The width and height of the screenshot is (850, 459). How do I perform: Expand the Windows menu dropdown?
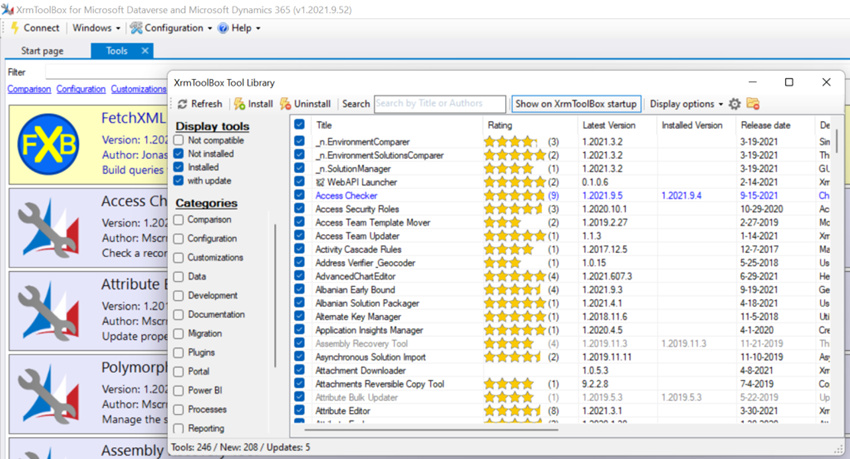coord(97,28)
